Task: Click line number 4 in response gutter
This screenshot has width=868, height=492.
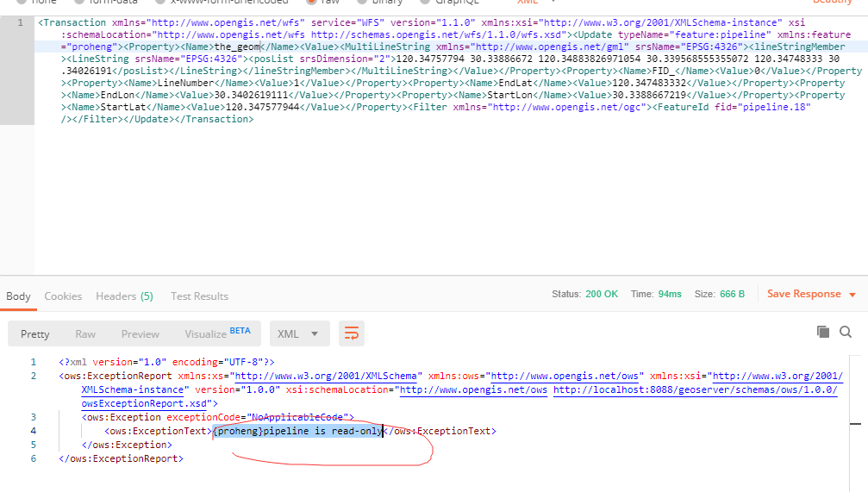Action: point(33,431)
